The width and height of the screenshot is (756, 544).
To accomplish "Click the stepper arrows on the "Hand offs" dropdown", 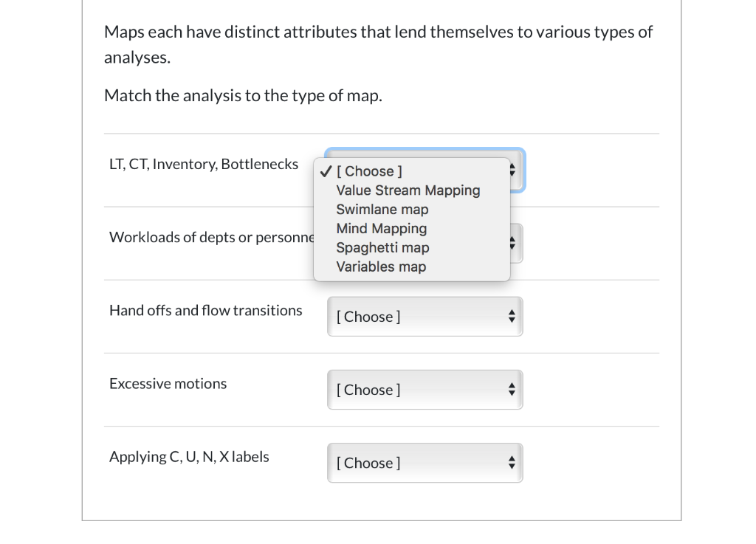I will coord(512,316).
